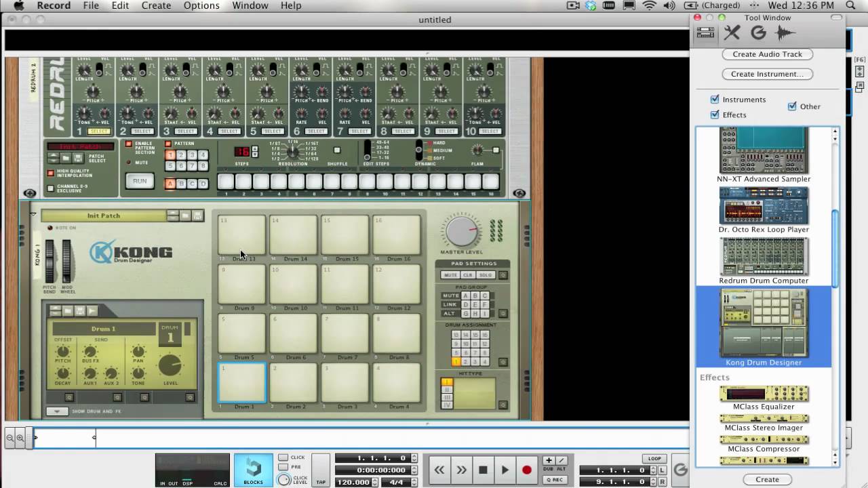Image resolution: width=868 pixels, height=488 pixels.
Task: Click Create Audio Track button
Action: tap(767, 54)
